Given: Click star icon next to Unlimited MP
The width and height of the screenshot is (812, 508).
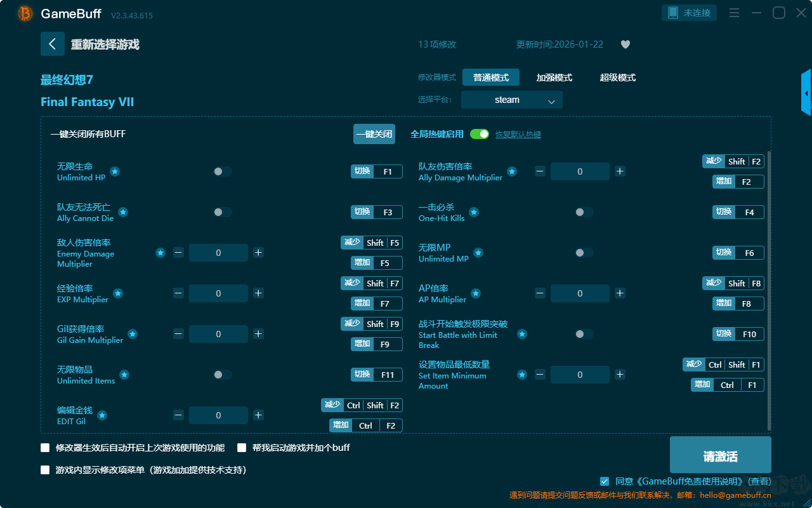Looking at the screenshot, I should coord(478,253).
